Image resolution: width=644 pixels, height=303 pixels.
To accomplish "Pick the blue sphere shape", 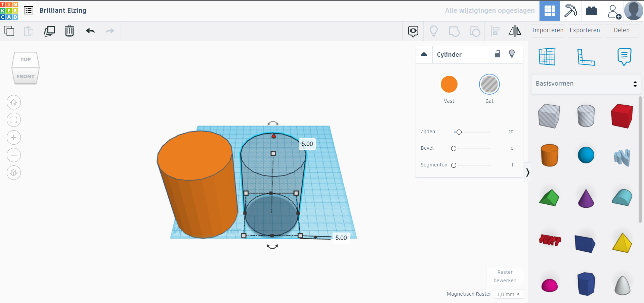I will pos(586,155).
